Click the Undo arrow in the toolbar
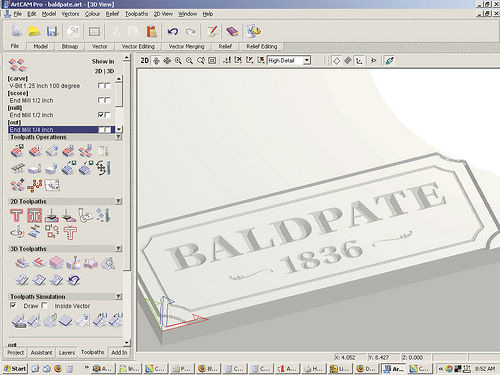 (172, 32)
